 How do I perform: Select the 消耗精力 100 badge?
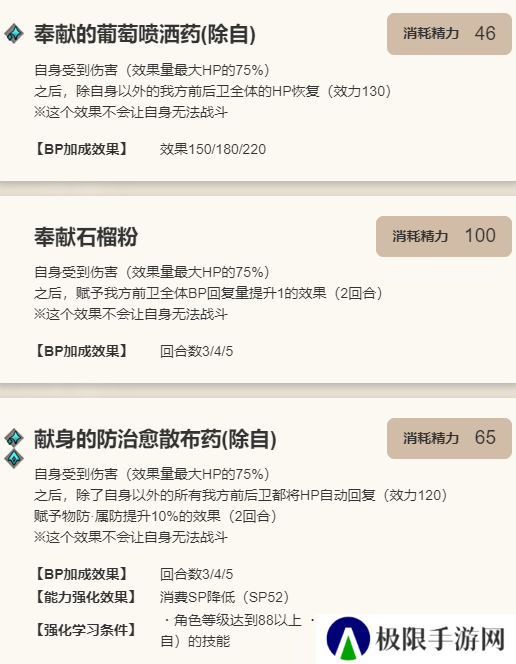click(x=444, y=236)
